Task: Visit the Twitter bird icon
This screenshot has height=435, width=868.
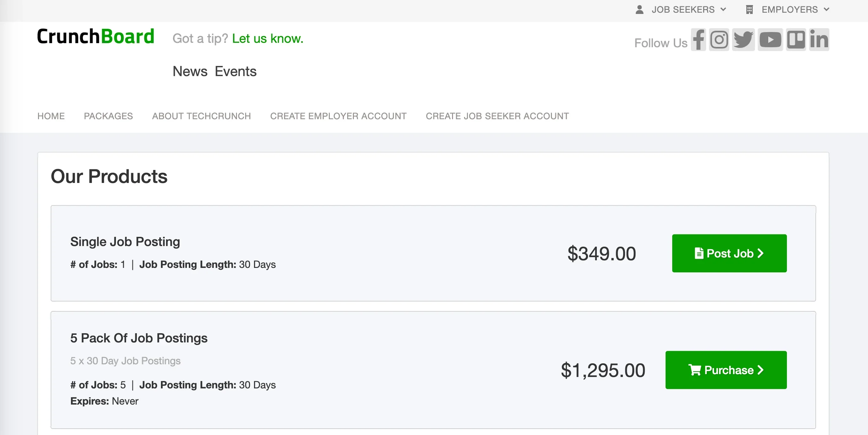Action: pos(743,40)
